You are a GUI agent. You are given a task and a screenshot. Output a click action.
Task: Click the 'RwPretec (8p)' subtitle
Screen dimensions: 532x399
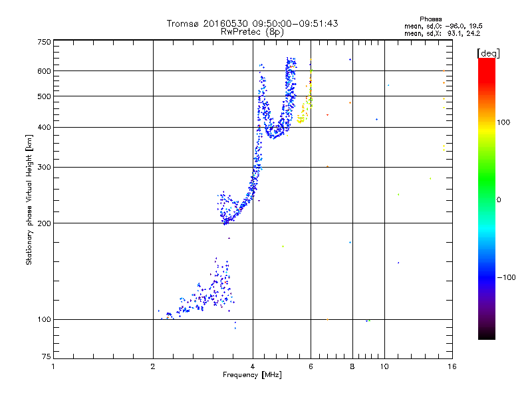point(252,32)
